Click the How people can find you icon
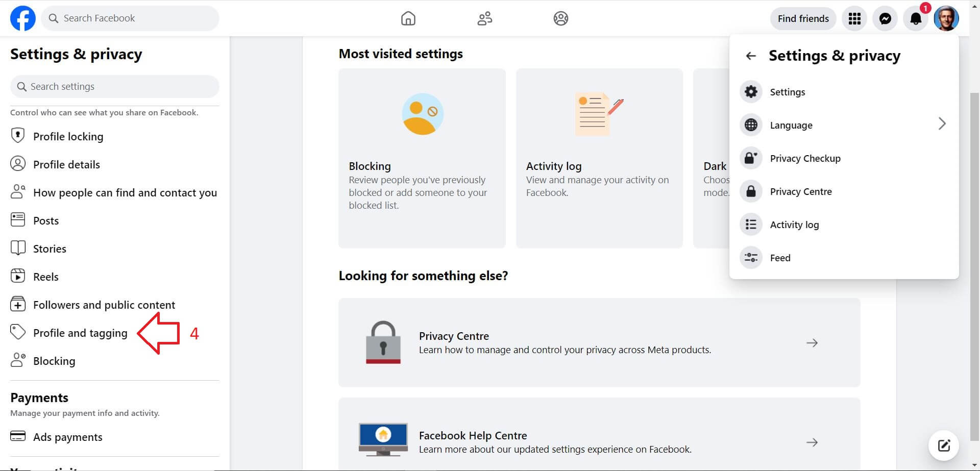Image resolution: width=980 pixels, height=471 pixels. [18, 192]
